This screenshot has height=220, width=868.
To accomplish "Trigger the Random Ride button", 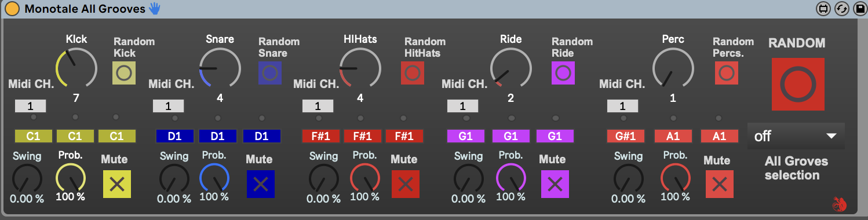I will pyautogui.click(x=563, y=73).
